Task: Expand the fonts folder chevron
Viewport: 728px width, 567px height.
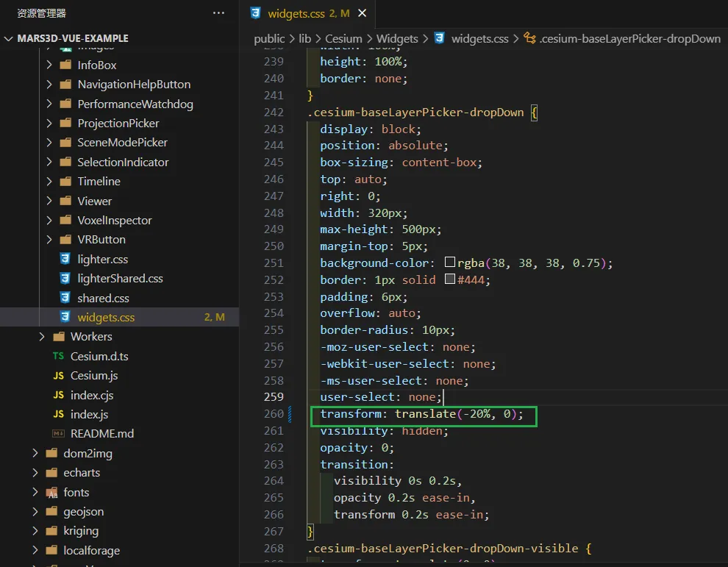Action: tap(35, 492)
